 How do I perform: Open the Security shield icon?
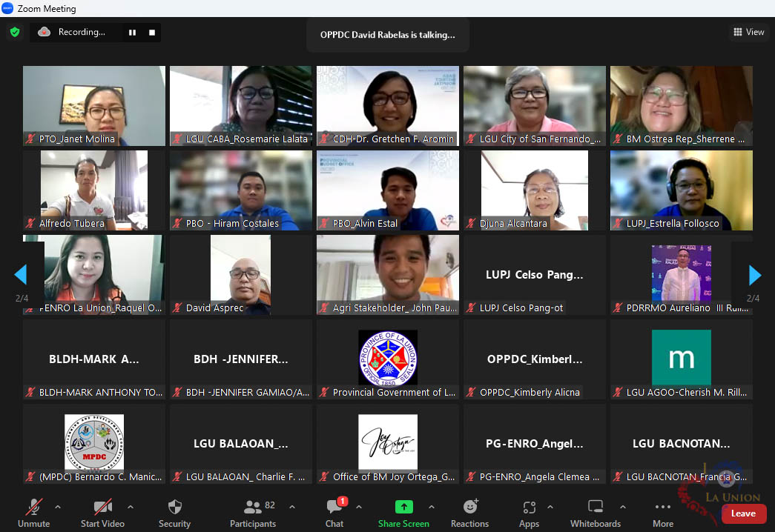coord(174,507)
